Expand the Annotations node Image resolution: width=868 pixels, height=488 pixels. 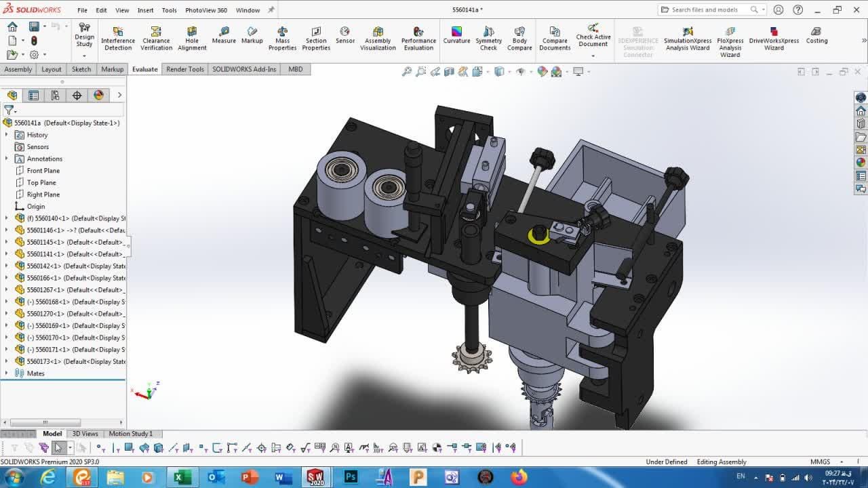pyautogui.click(x=7, y=159)
